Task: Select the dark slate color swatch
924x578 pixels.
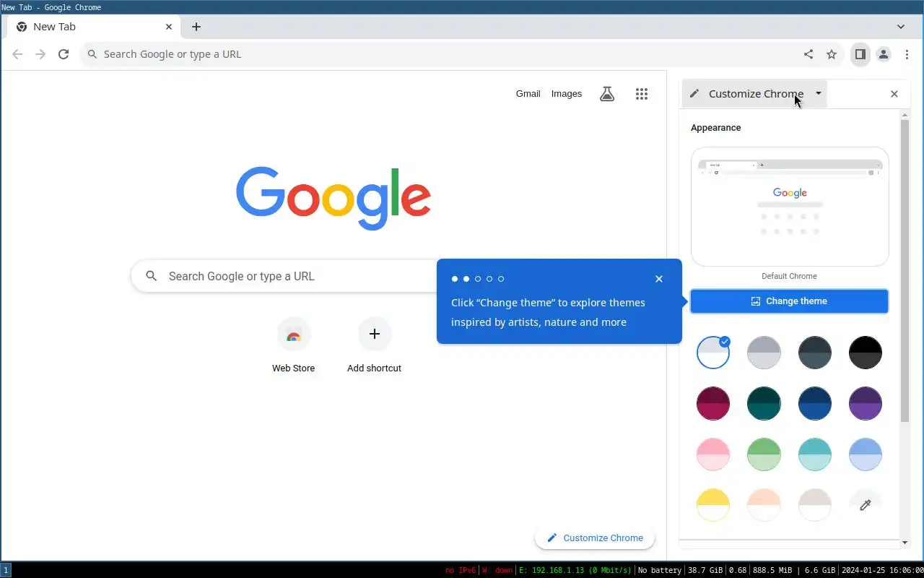Action: [815, 353]
